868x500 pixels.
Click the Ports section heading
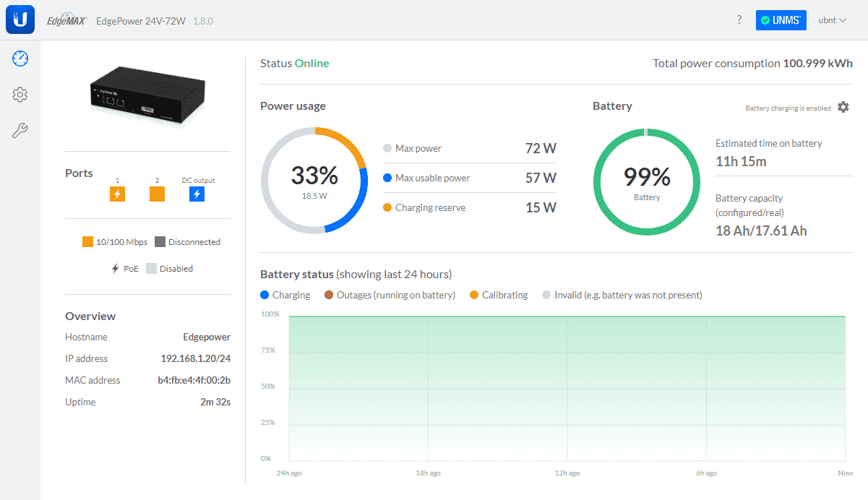79,173
